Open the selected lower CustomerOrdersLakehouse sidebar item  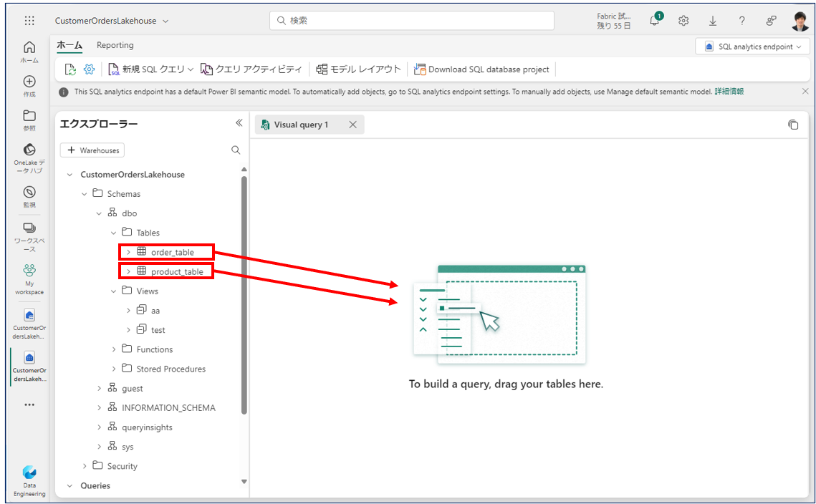[x=29, y=367]
